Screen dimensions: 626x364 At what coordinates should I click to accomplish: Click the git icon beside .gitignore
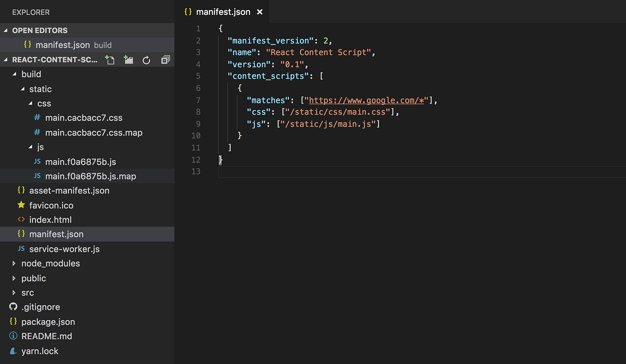[13, 307]
